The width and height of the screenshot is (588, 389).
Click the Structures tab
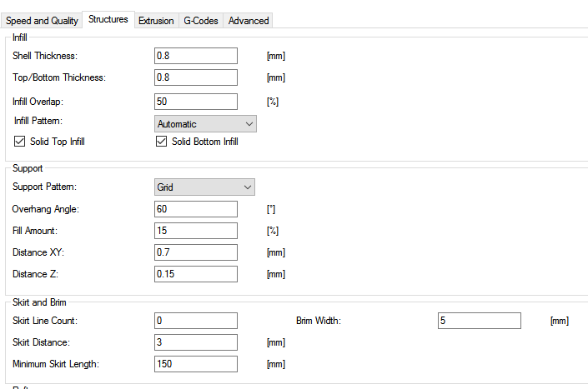pos(108,19)
